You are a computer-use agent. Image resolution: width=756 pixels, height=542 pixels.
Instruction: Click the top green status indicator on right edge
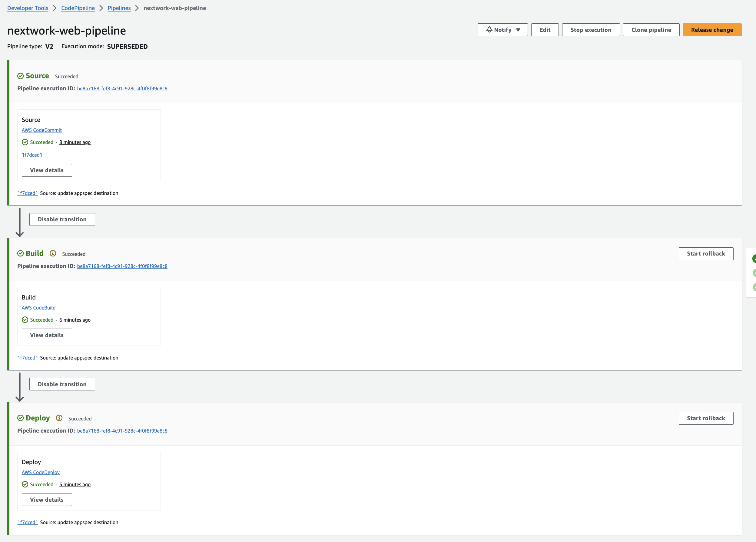754,259
